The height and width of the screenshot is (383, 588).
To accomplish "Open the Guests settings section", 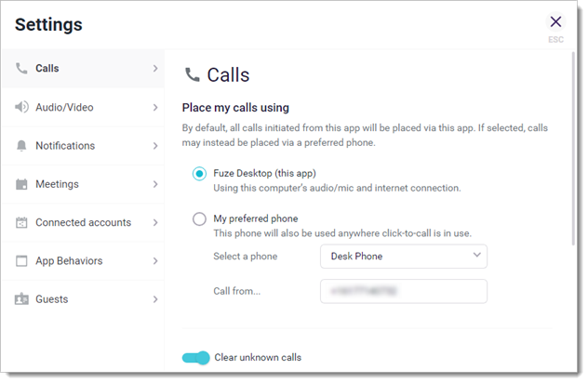I will coord(52,299).
